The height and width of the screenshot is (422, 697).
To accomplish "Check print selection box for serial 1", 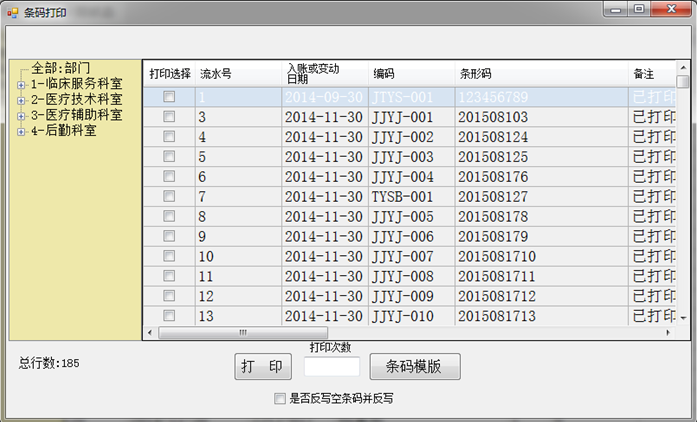I will click(169, 96).
